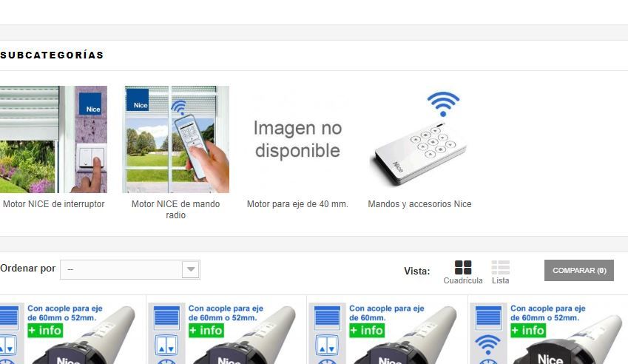Click + info on the wifi motor product
The image size is (628, 364).
pyautogui.click(x=528, y=331)
